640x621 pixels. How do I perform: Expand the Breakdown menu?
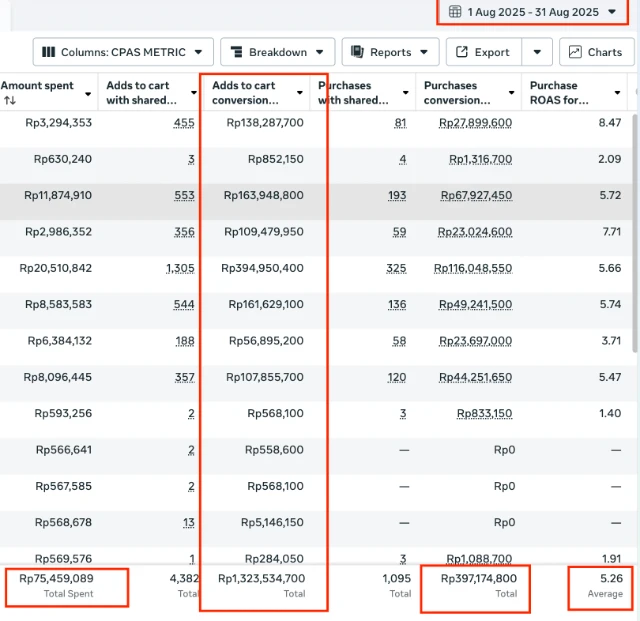click(278, 52)
